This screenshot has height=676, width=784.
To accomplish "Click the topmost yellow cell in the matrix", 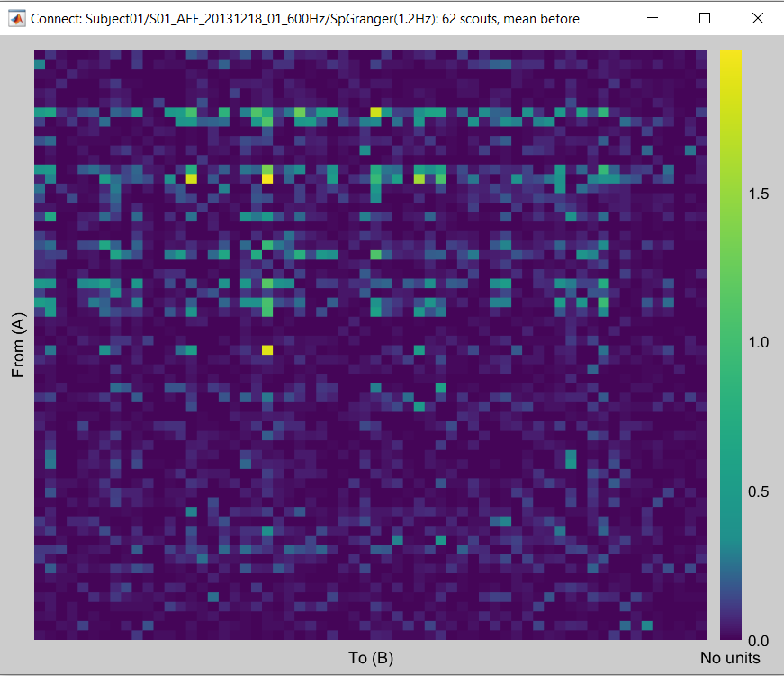I will point(375,112).
